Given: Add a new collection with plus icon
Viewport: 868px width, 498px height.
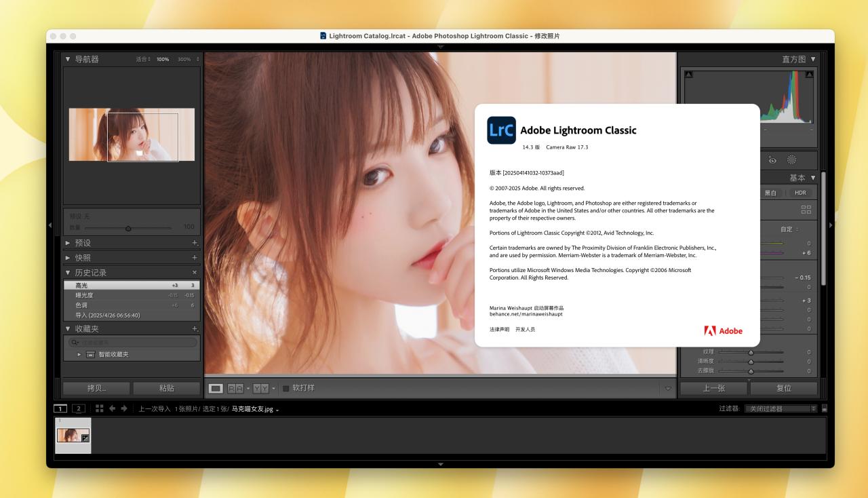Looking at the screenshot, I should pyautogui.click(x=195, y=328).
